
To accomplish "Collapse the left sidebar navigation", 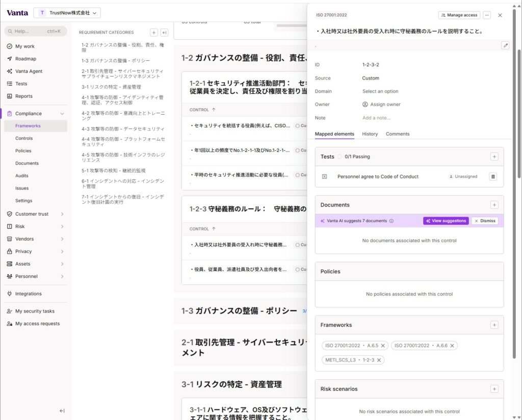I will coord(62,411).
